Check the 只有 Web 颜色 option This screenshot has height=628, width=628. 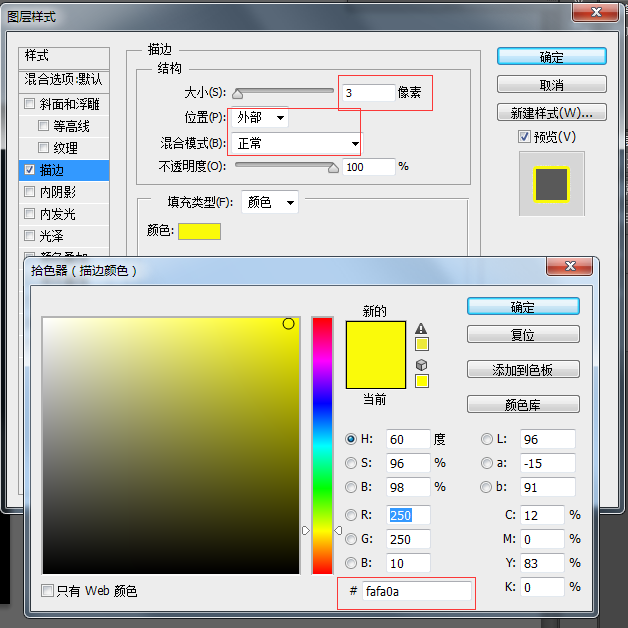pos(47,590)
